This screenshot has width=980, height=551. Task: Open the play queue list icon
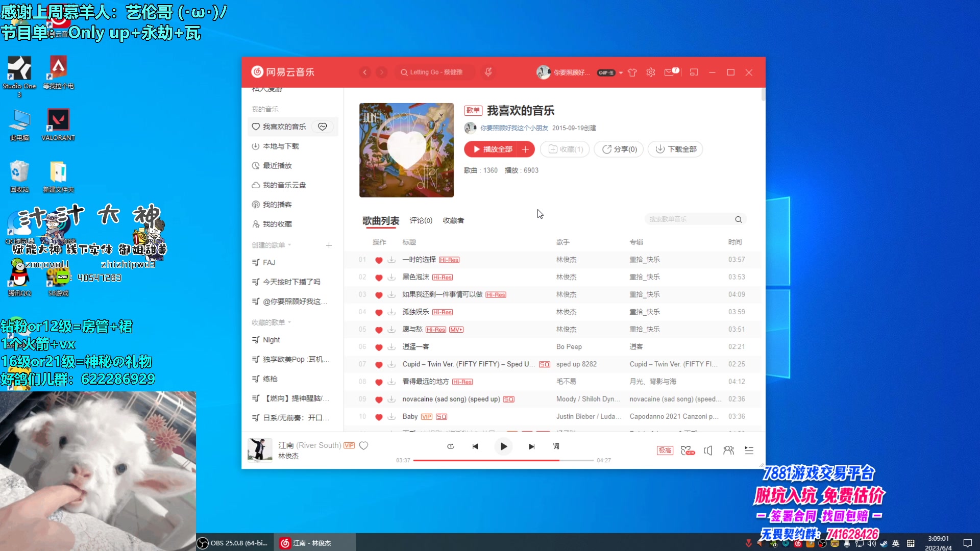tap(749, 450)
